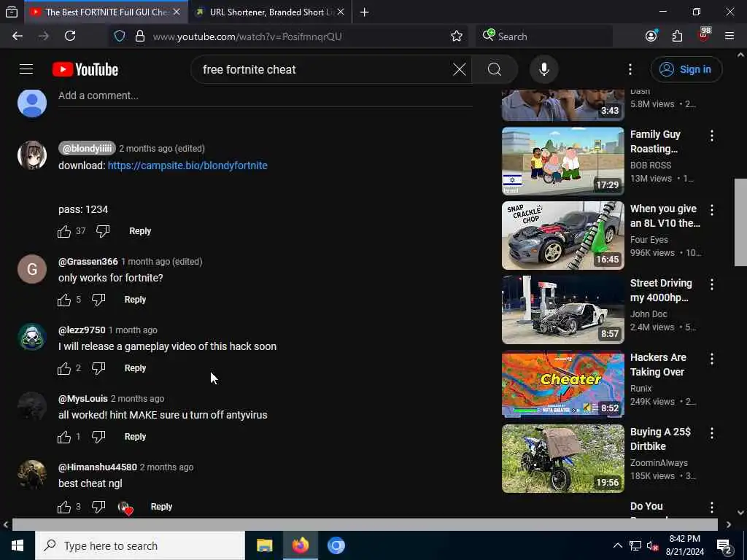
Task: Click the vertical page scrollbar thumb
Action: pos(740,222)
